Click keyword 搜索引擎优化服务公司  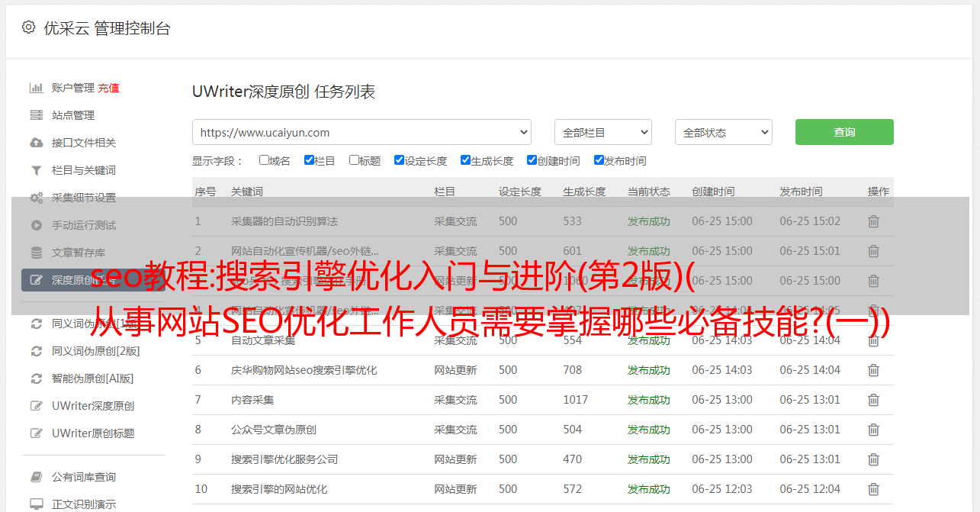pyautogui.click(x=284, y=459)
